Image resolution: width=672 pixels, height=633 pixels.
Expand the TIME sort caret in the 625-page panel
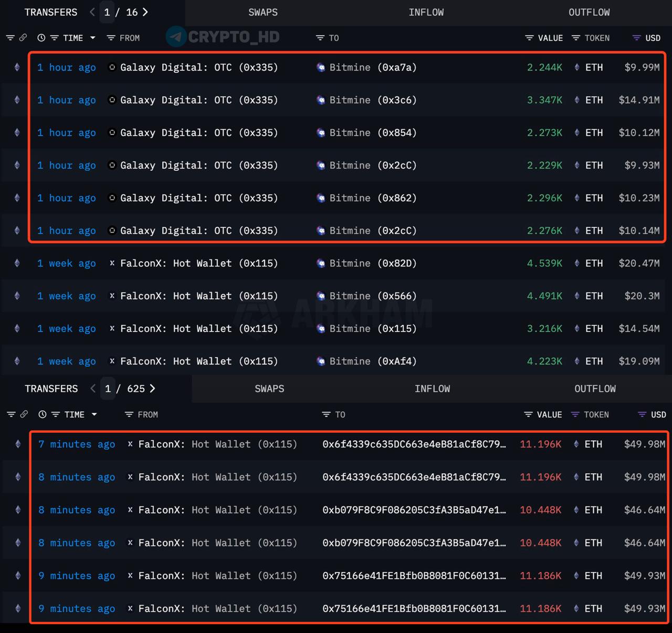click(x=94, y=414)
